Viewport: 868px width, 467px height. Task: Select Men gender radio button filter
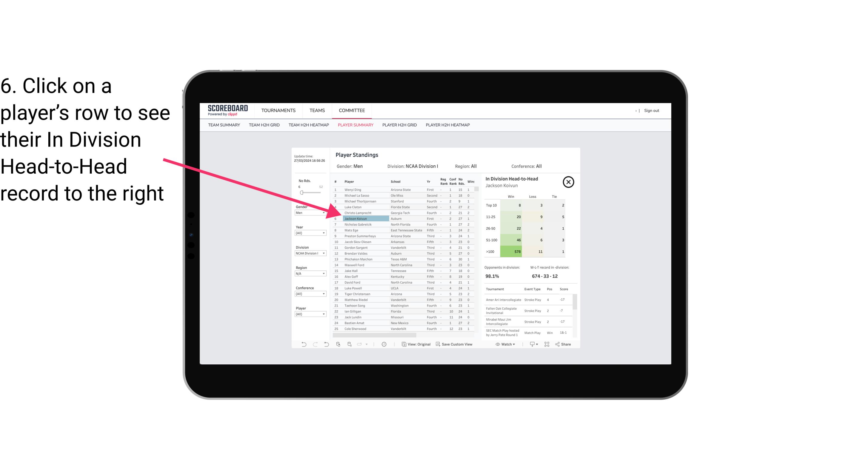(308, 213)
